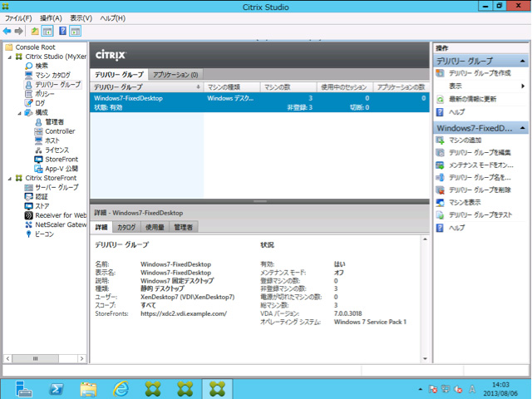Collapse the Citrix StoreFront tree node
This screenshot has width=532, height=399.
10,178
